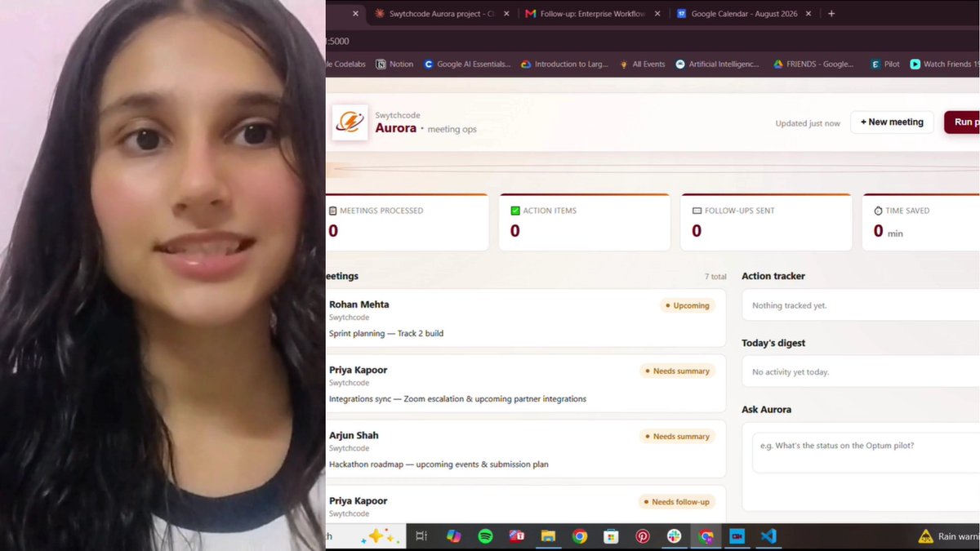980x551 pixels.
Task: Open the Notion bookmark
Action: [394, 64]
